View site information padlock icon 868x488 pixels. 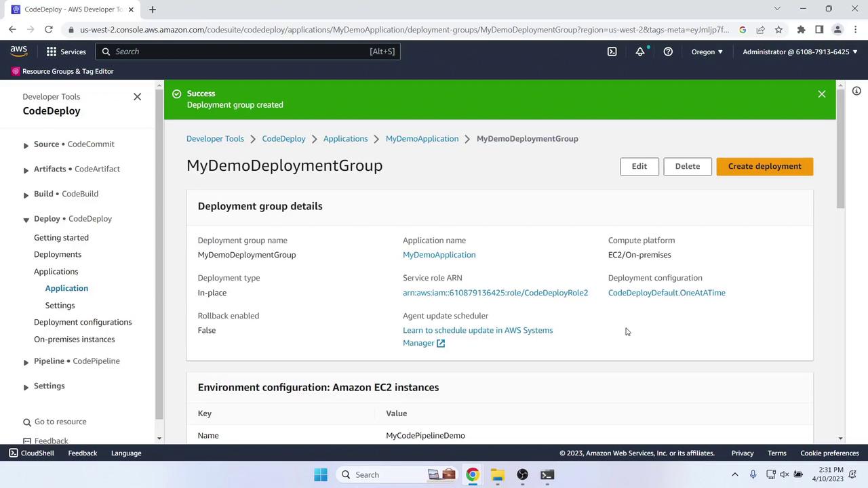point(71,30)
